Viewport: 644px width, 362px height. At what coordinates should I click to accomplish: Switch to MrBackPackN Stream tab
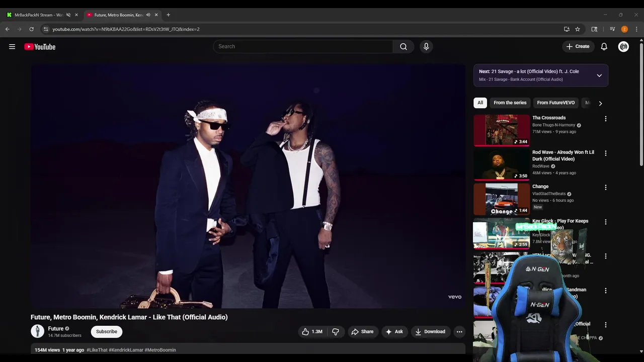[x=38, y=15]
